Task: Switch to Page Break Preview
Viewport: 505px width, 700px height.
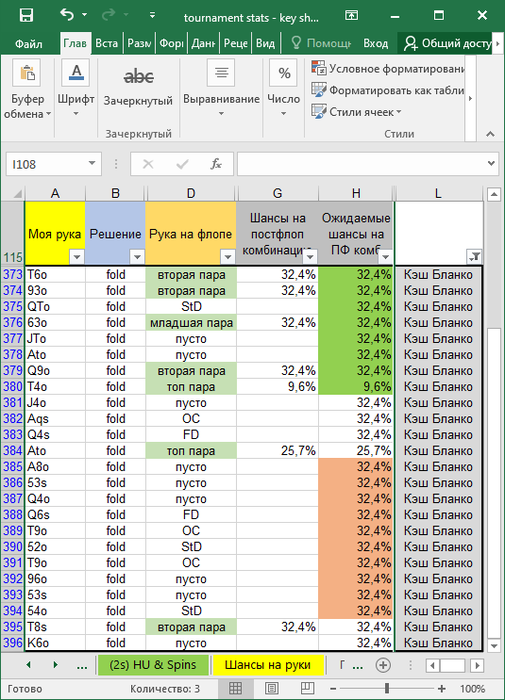Action: coord(307,688)
